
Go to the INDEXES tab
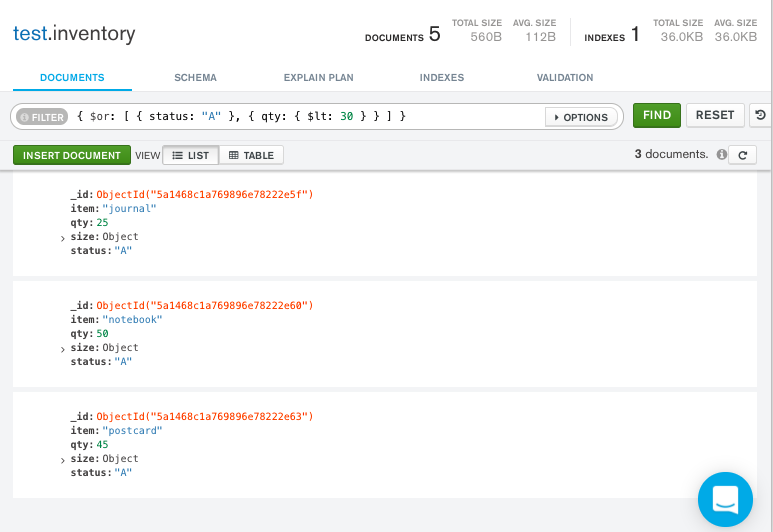coord(441,77)
